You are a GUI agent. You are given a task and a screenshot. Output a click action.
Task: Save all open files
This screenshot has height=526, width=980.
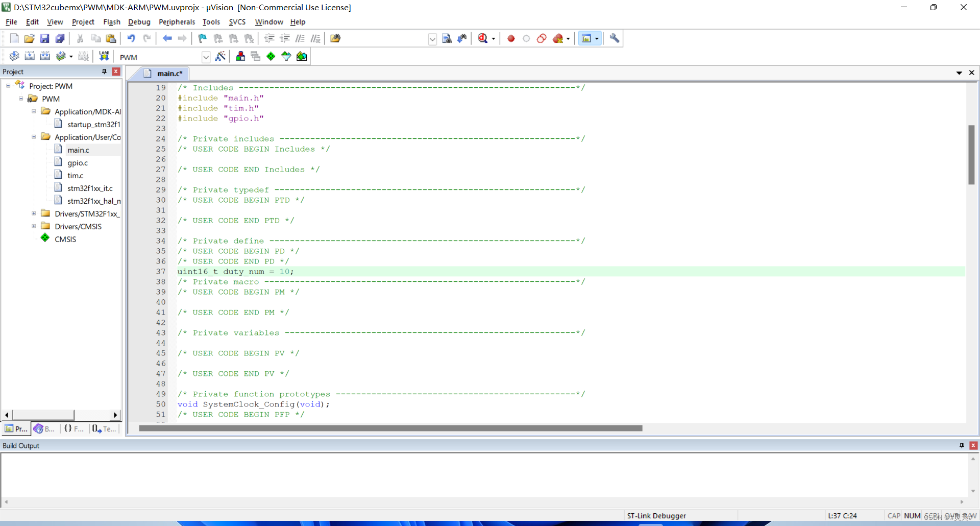(x=60, y=38)
